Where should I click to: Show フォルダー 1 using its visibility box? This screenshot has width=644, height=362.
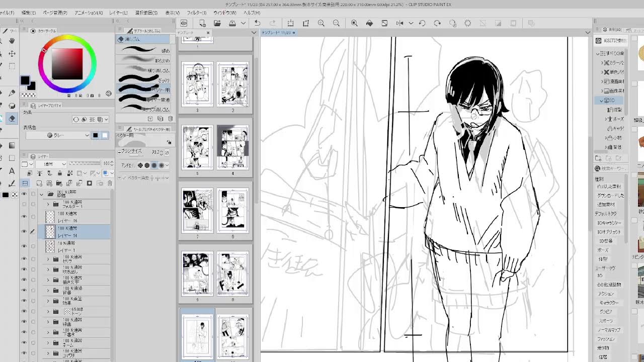point(24,204)
